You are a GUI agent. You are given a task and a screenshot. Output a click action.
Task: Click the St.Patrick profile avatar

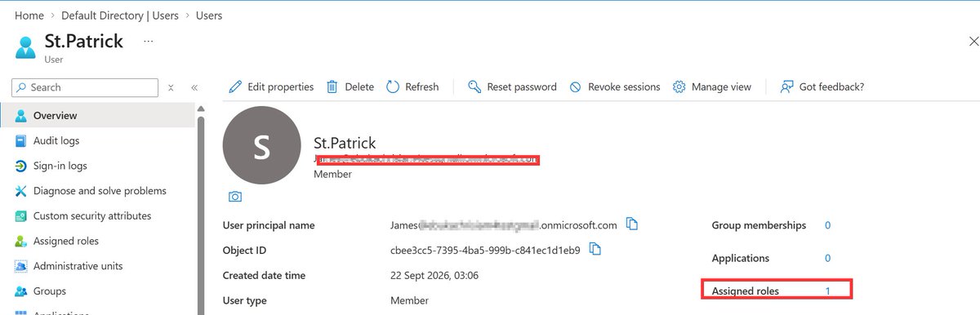[x=261, y=146]
